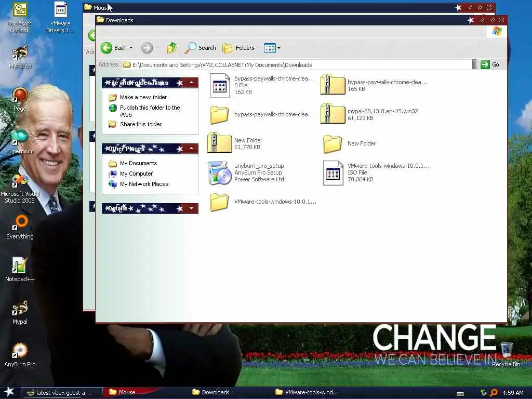Select the bypass-paywalls zip 165 KB
Viewport: 532px width, 399px height.
click(333, 85)
